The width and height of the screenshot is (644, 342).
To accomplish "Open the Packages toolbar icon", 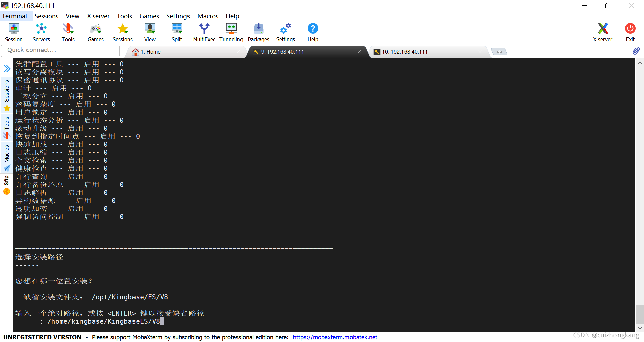I will point(258,32).
